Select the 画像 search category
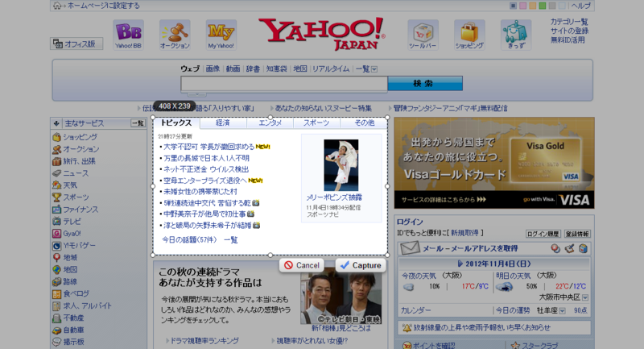The height and width of the screenshot is (349, 644). coord(213,69)
